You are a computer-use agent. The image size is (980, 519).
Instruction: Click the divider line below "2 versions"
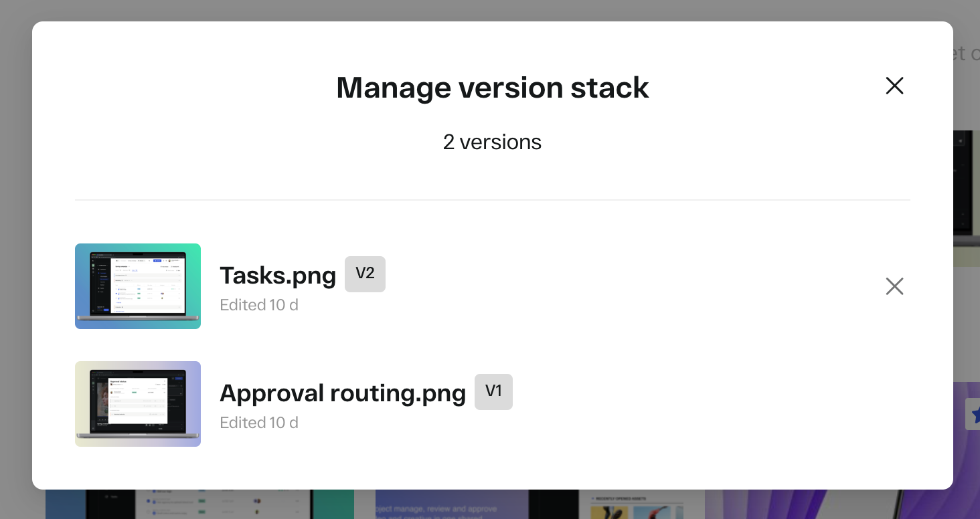point(492,200)
